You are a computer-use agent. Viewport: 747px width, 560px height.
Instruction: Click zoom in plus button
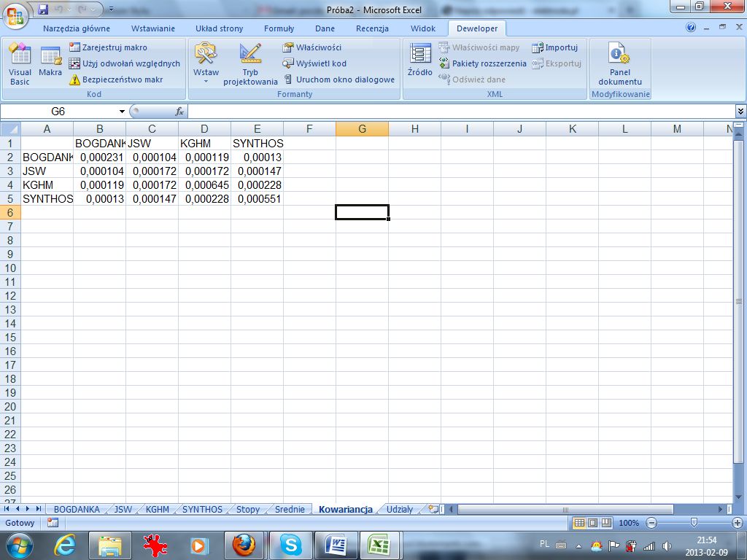click(x=737, y=523)
